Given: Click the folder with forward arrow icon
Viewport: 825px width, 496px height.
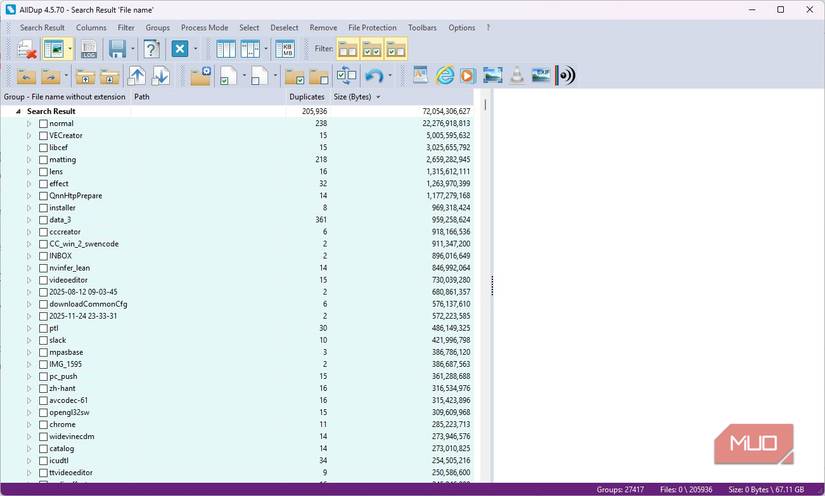Looking at the screenshot, I should click(51, 76).
